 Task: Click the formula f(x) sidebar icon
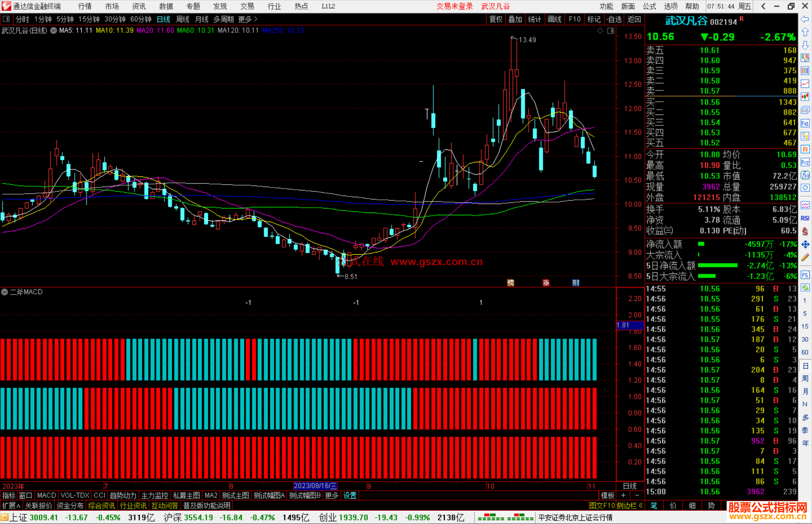coord(805,175)
